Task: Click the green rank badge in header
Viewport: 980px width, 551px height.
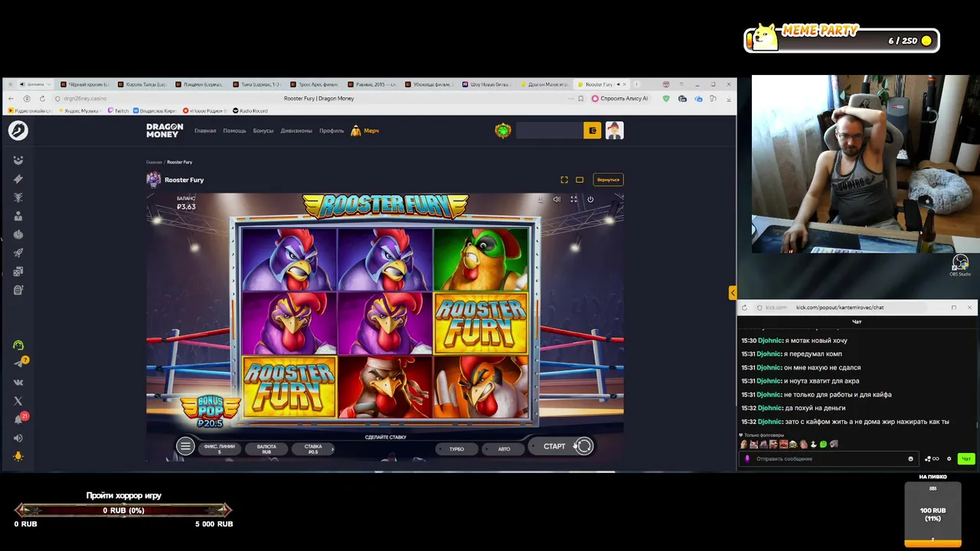Action: click(x=503, y=131)
